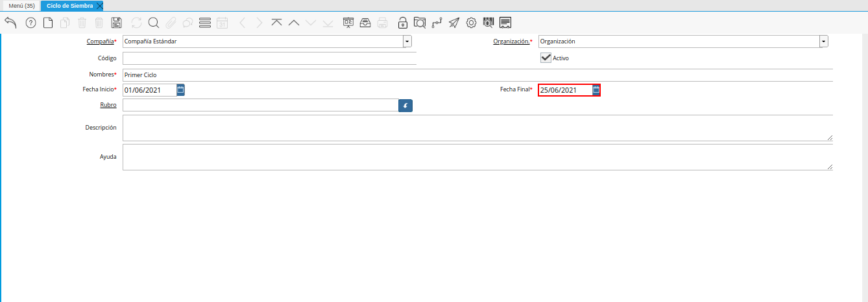
Task: Save the record with the floppy disk icon
Action: (x=117, y=23)
